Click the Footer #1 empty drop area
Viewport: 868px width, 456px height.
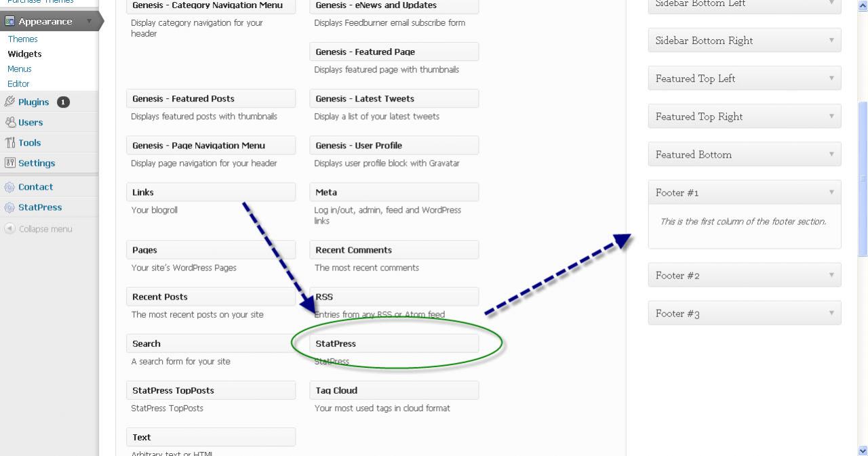tap(745, 226)
